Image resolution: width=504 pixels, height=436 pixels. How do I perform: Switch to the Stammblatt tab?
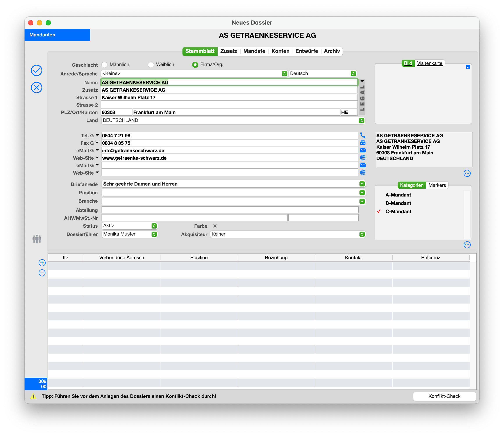[x=200, y=51]
